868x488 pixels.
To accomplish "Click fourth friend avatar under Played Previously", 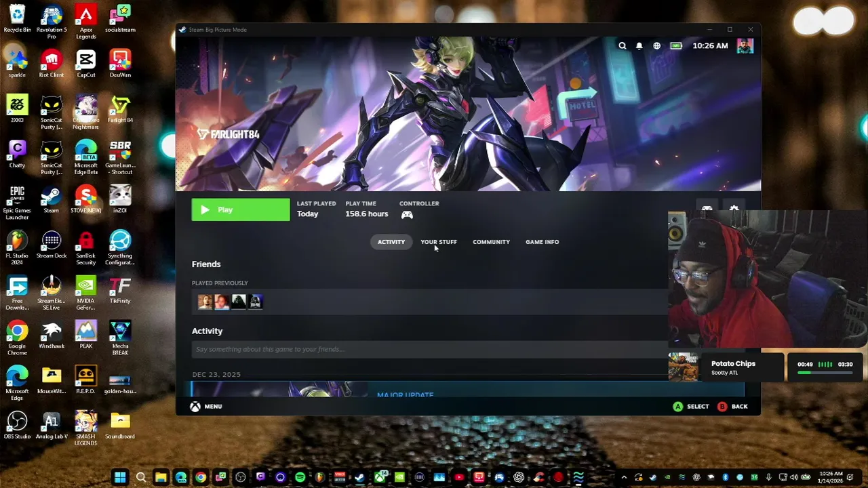I will click(256, 302).
